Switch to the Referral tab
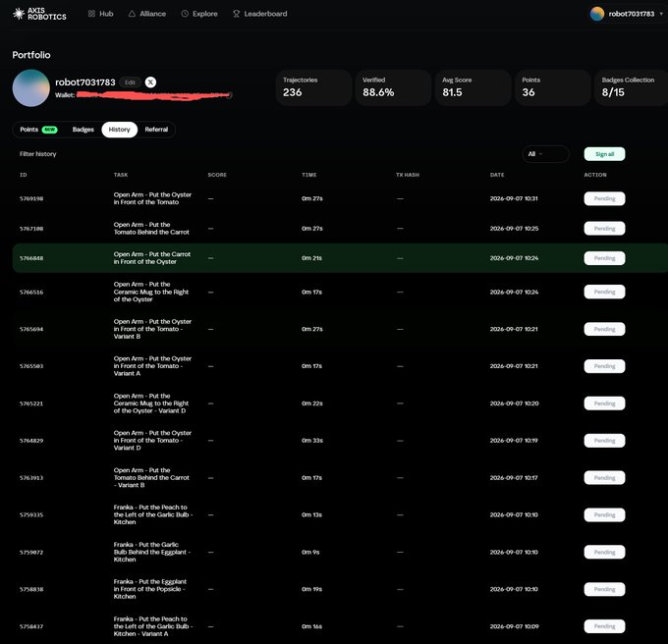The height and width of the screenshot is (644, 668). pos(156,130)
